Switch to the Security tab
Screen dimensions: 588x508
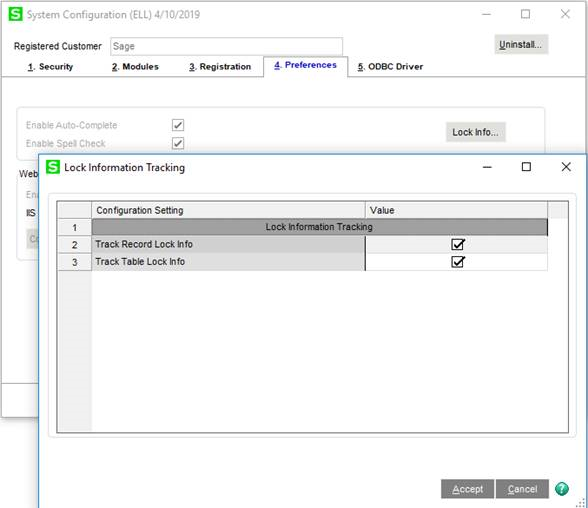(51, 67)
